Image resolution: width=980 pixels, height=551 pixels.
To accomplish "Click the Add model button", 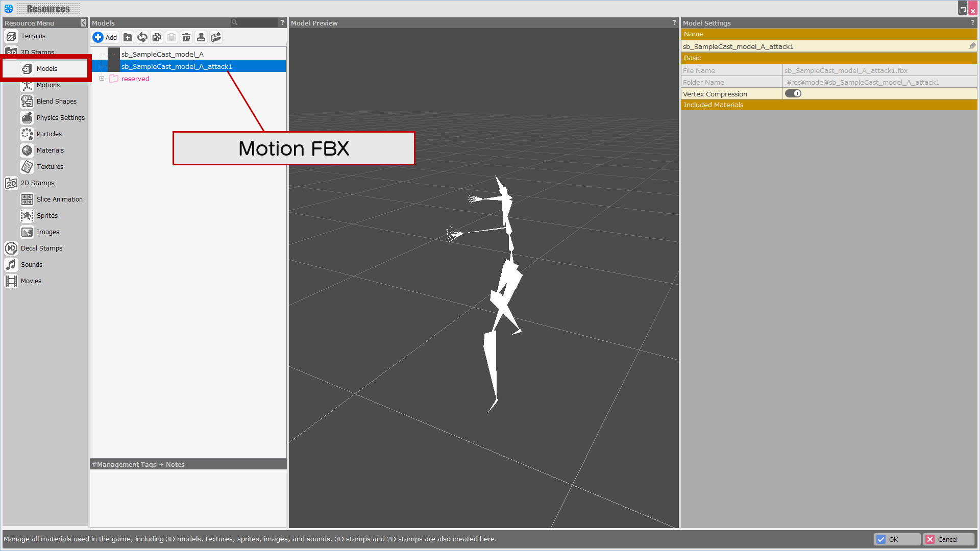I will [x=105, y=37].
